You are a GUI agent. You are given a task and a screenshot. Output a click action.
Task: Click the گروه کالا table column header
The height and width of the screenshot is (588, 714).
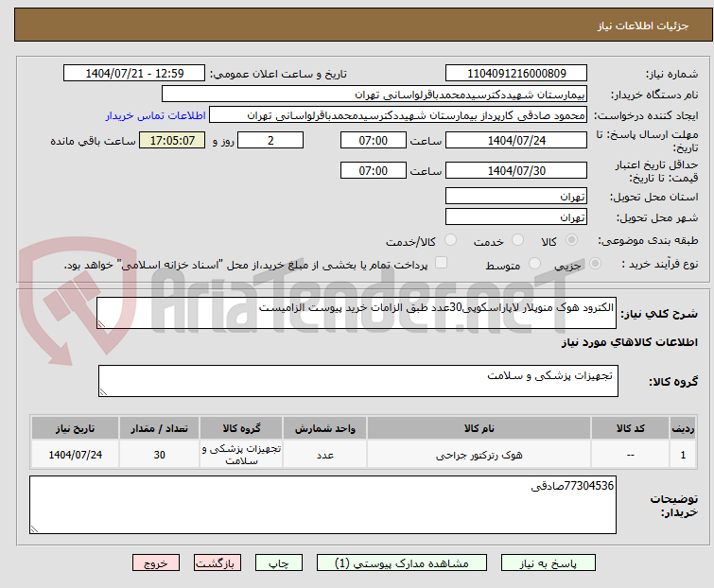click(241, 428)
